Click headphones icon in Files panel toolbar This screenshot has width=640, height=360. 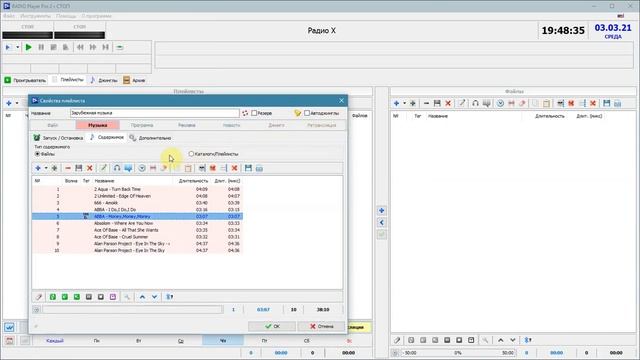click(475, 103)
